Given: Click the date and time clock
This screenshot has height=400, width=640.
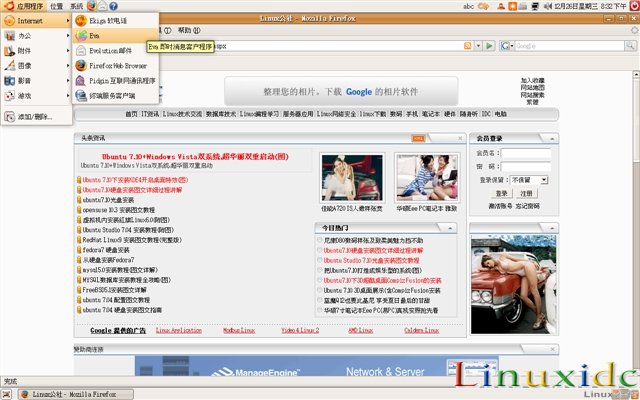Looking at the screenshot, I should 591,6.
